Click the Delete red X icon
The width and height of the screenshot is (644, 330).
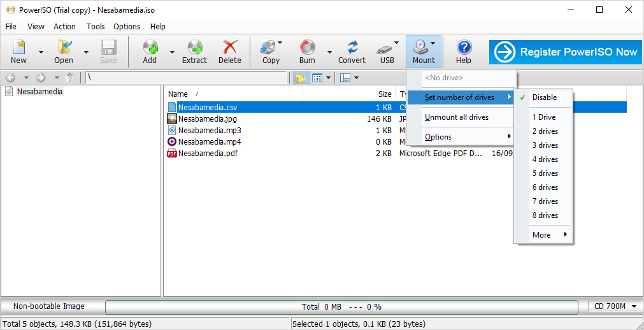(x=229, y=48)
